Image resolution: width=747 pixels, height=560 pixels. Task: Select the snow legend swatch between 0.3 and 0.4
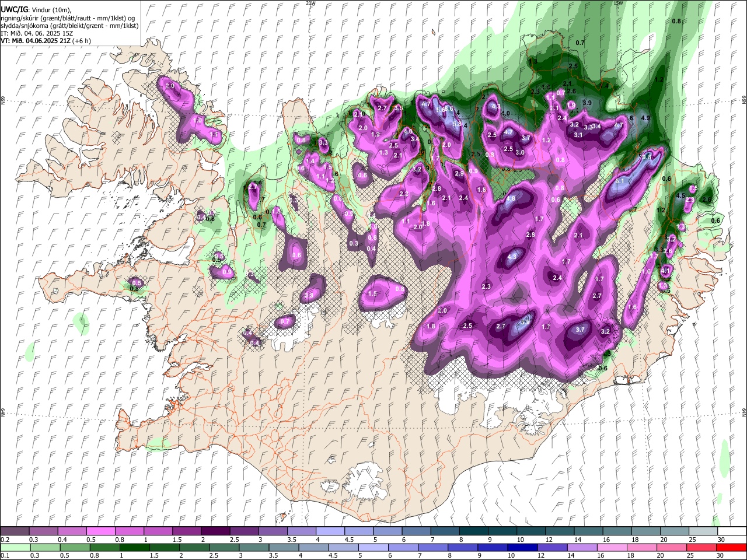click(x=43, y=531)
